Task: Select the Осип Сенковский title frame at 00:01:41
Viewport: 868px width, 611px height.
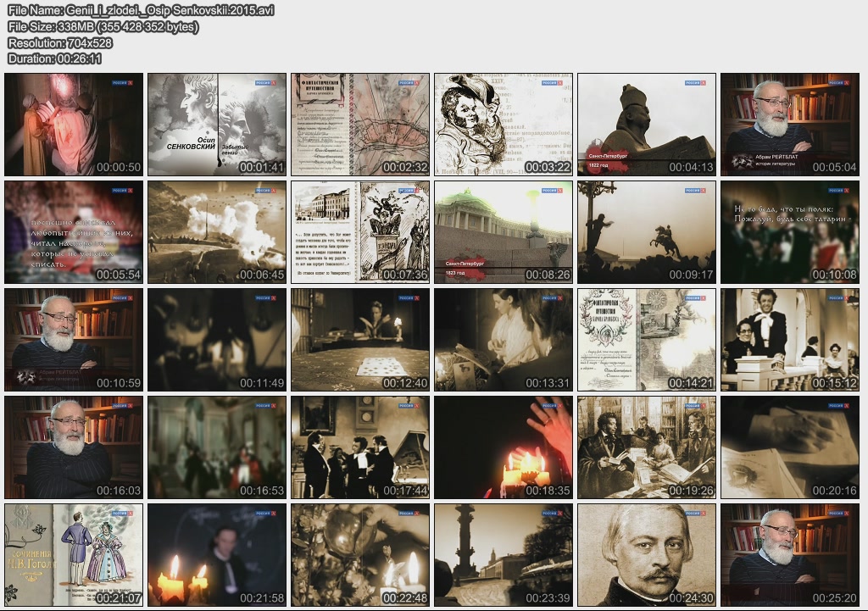Action: point(217,125)
